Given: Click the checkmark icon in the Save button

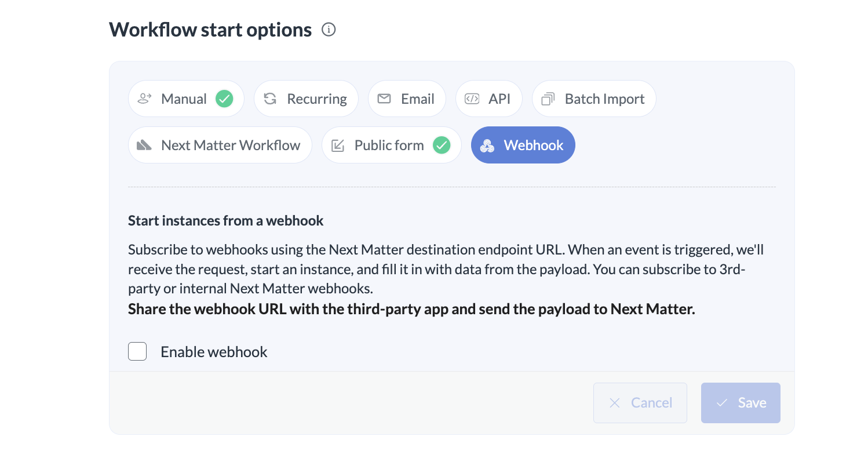Looking at the screenshot, I should point(721,402).
